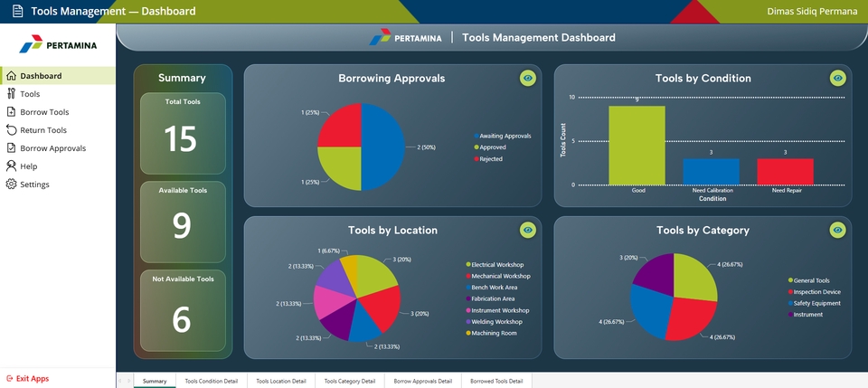Click the Awaiting Approvals legend color dot
The image size is (868, 388).
click(x=476, y=136)
